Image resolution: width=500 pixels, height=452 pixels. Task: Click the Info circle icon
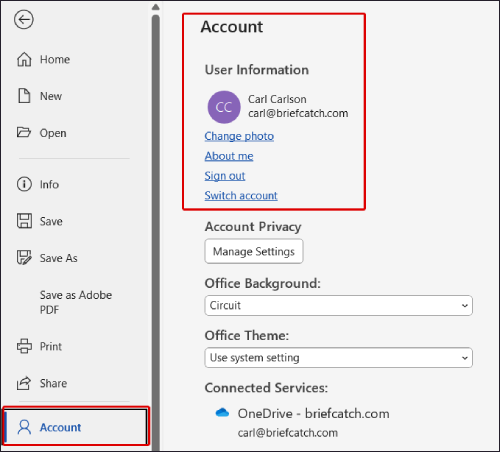tap(24, 184)
